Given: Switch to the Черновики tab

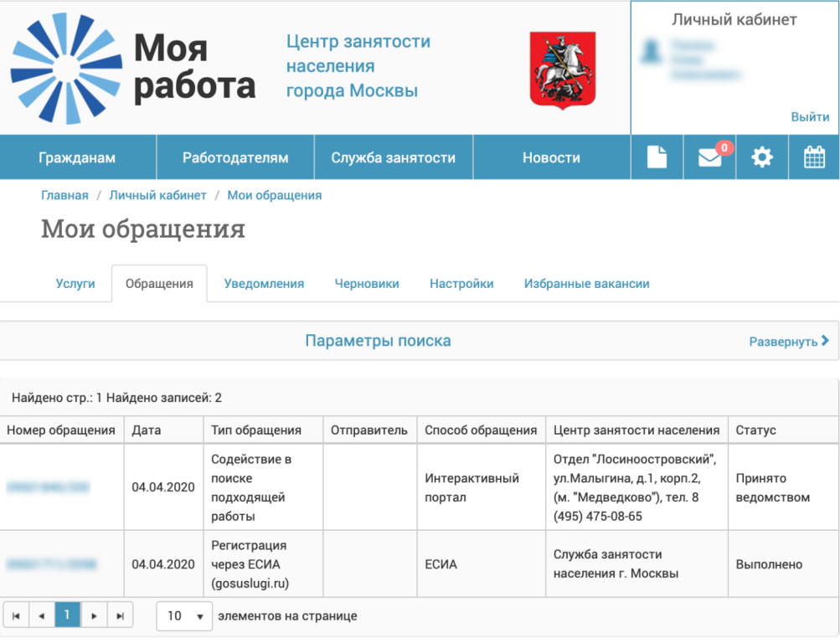Looking at the screenshot, I should [x=367, y=284].
